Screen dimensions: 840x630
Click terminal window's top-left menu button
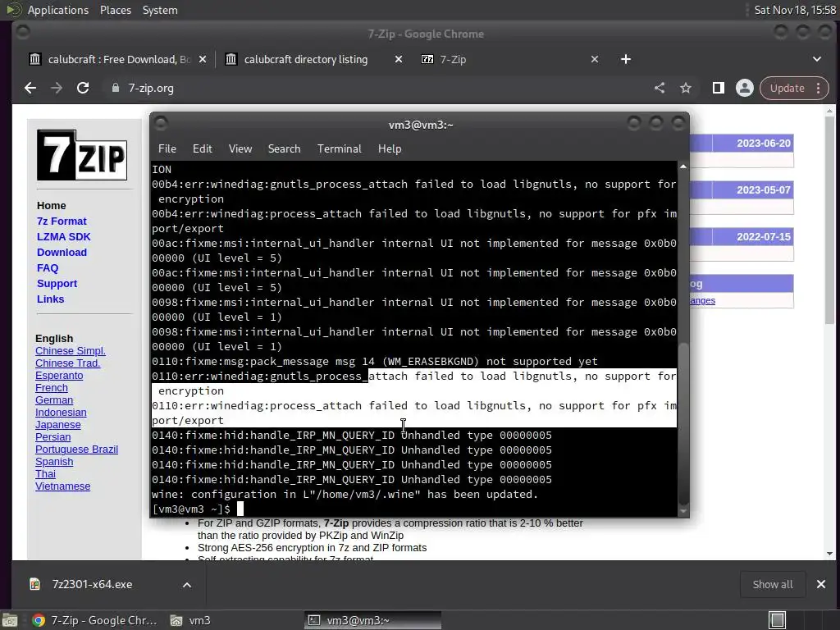click(x=162, y=124)
